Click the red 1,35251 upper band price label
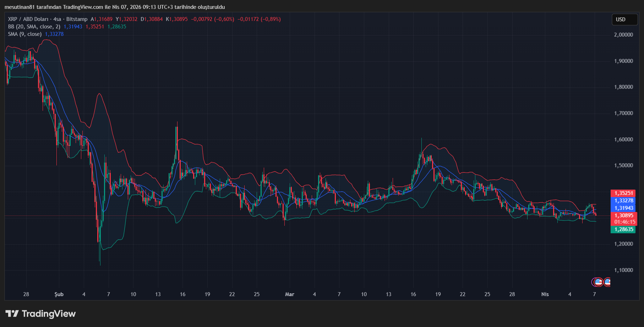The width and height of the screenshot is (644, 327). coord(623,193)
